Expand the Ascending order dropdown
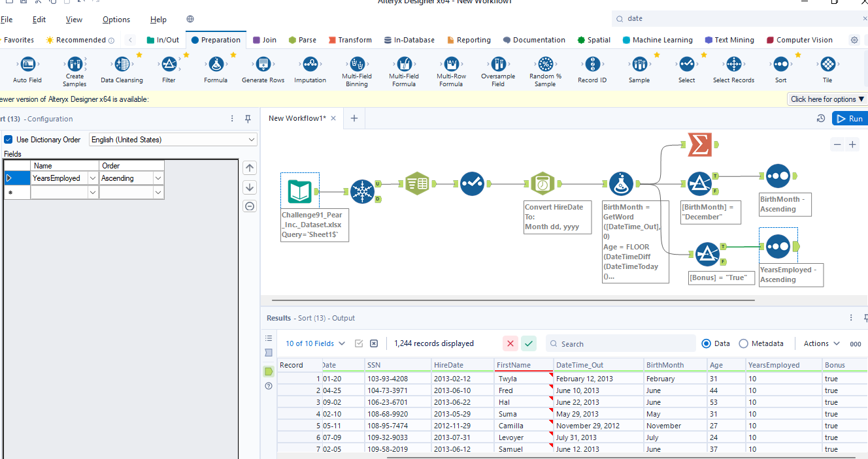Viewport: 868px width, 459px height. coord(158,178)
